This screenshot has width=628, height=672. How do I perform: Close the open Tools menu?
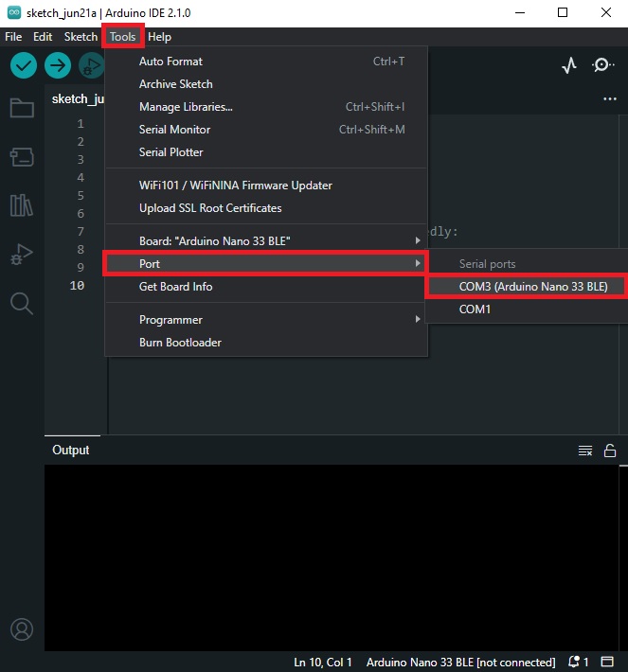point(123,37)
